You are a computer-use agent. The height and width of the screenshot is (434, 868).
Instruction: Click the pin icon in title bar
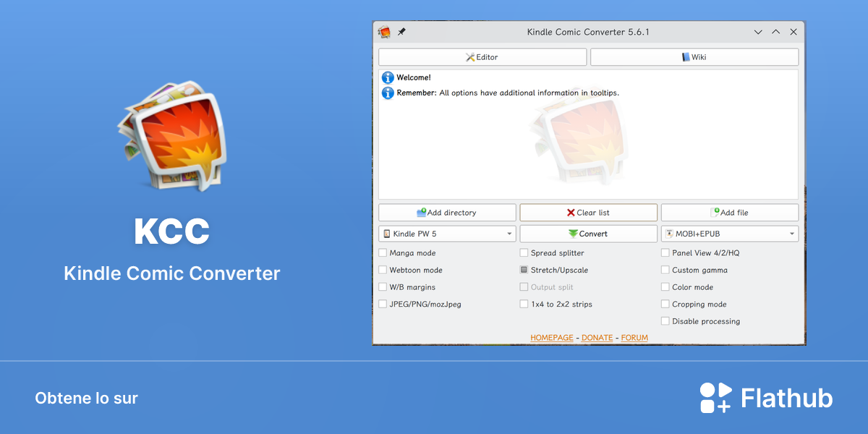point(402,32)
